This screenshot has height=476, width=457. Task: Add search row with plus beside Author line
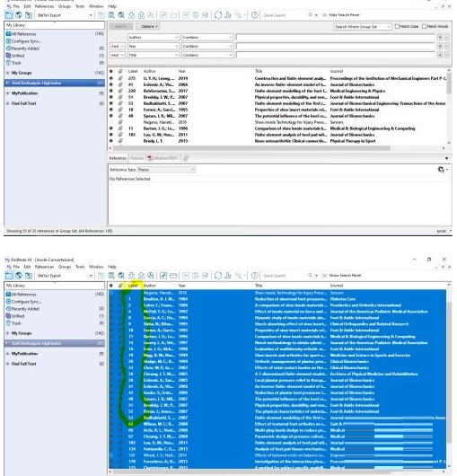440,37
